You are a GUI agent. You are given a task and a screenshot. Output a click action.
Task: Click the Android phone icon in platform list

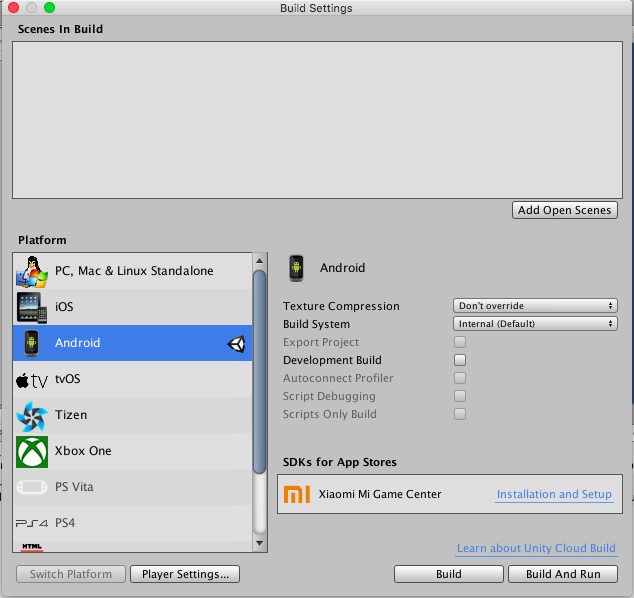tap(32, 343)
